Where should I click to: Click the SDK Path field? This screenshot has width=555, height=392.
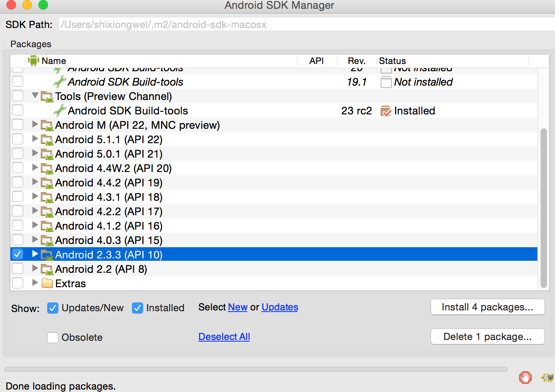click(x=307, y=24)
